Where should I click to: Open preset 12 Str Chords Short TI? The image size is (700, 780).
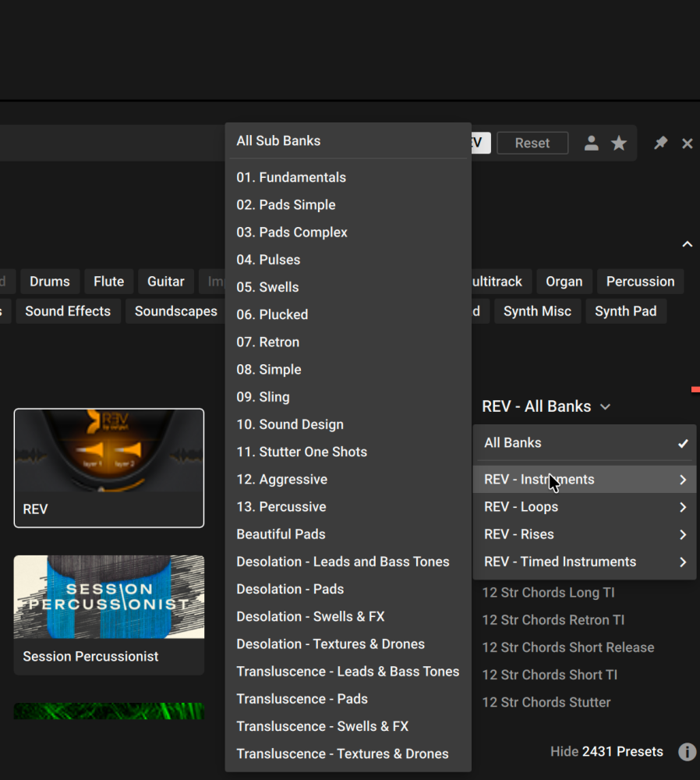click(x=550, y=675)
